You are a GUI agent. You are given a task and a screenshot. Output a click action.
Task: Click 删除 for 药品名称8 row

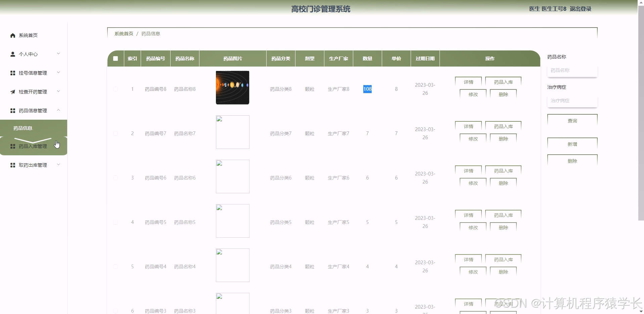coord(503,94)
